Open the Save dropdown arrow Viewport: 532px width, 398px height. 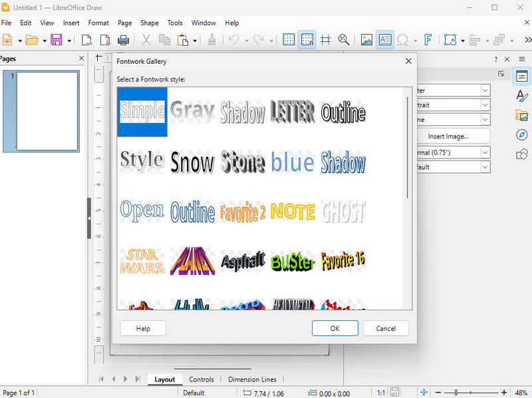pos(69,41)
